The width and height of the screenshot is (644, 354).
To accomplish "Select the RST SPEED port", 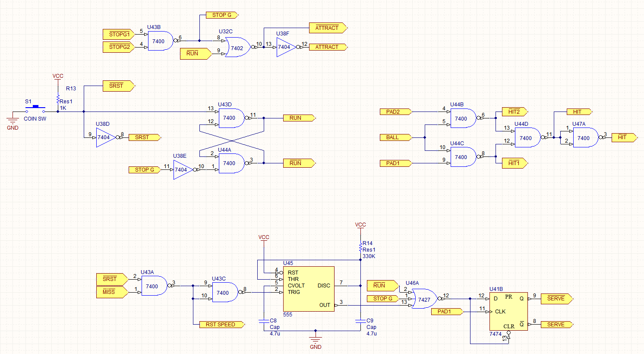I will 222,325.
